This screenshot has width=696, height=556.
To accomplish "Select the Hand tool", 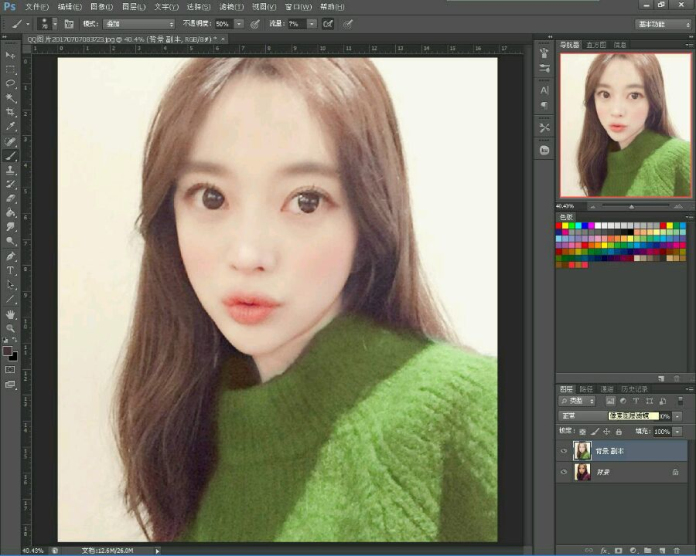I will [x=11, y=314].
